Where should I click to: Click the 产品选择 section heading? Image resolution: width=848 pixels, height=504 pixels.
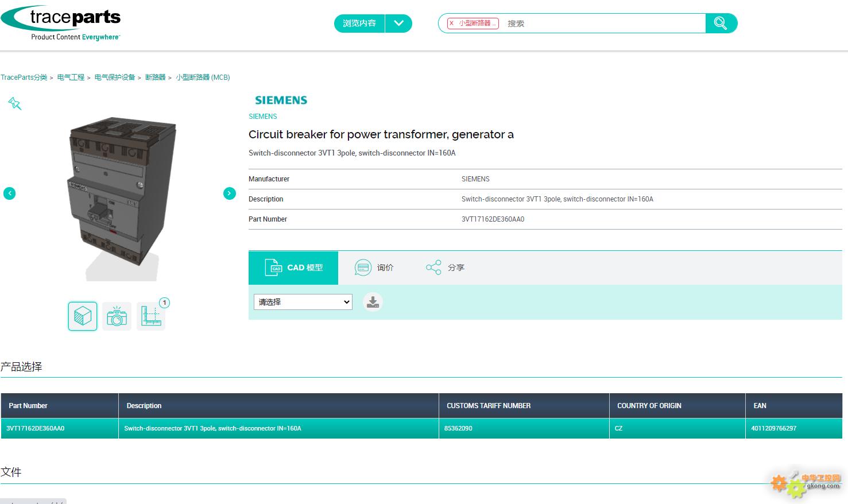(21, 367)
